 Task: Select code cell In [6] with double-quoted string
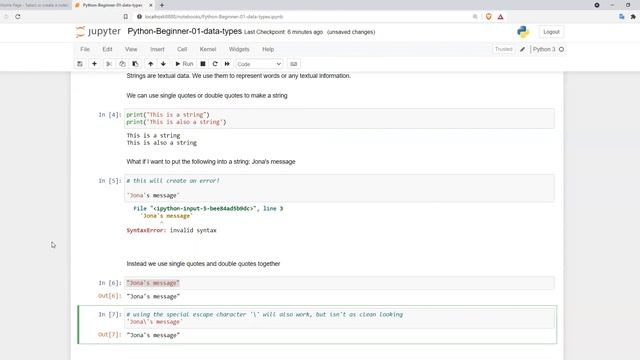[340, 283]
